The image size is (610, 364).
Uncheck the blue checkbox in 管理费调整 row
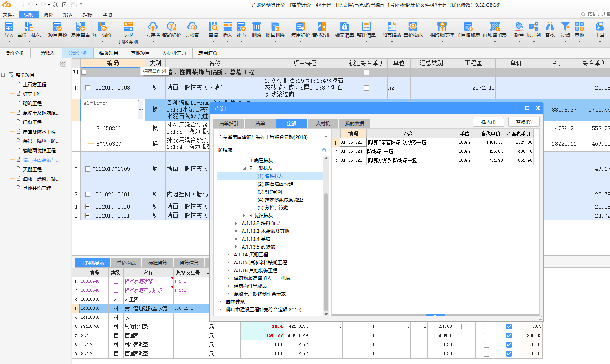tap(509, 354)
